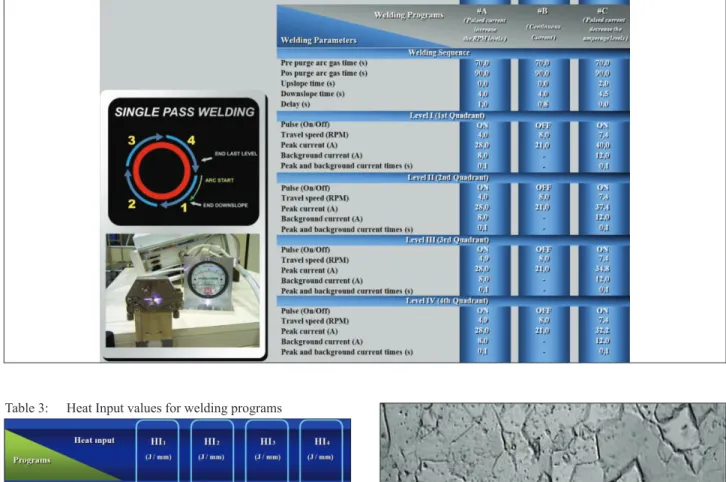Viewport: 726px width, 482px height.
Task: Select the "Delay (s)" row label
Action: pos(295,104)
